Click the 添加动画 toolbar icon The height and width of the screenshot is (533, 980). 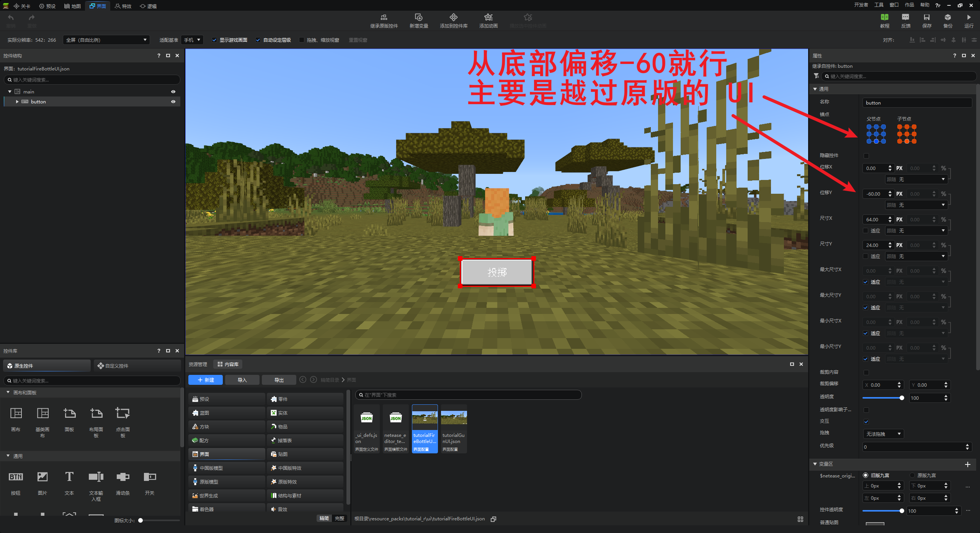pos(488,17)
